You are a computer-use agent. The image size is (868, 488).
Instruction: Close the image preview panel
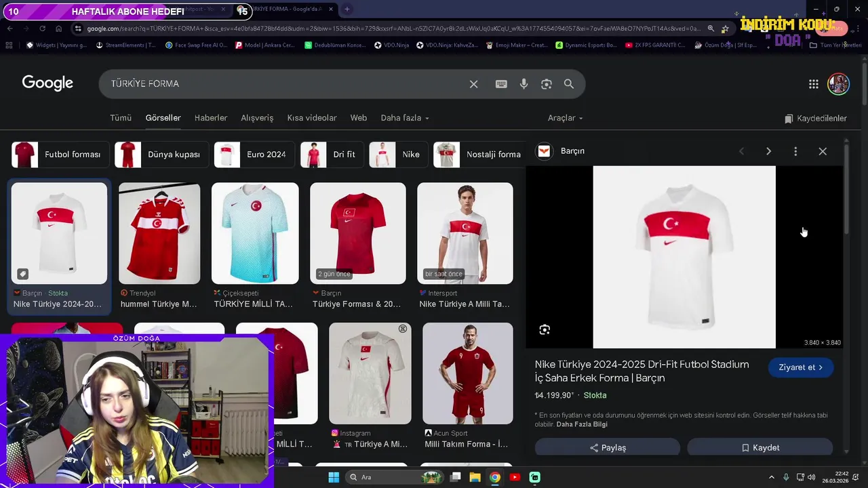click(x=823, y=151)
